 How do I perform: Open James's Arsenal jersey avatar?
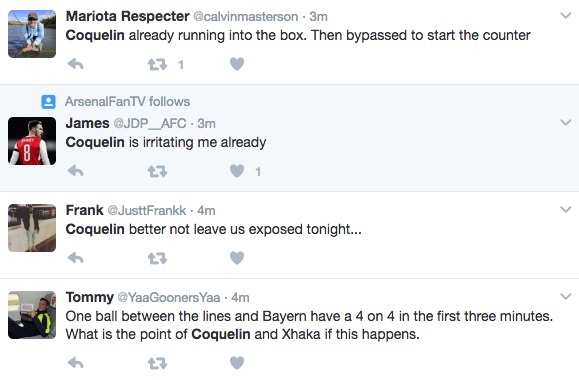click(x=32, y=141)
